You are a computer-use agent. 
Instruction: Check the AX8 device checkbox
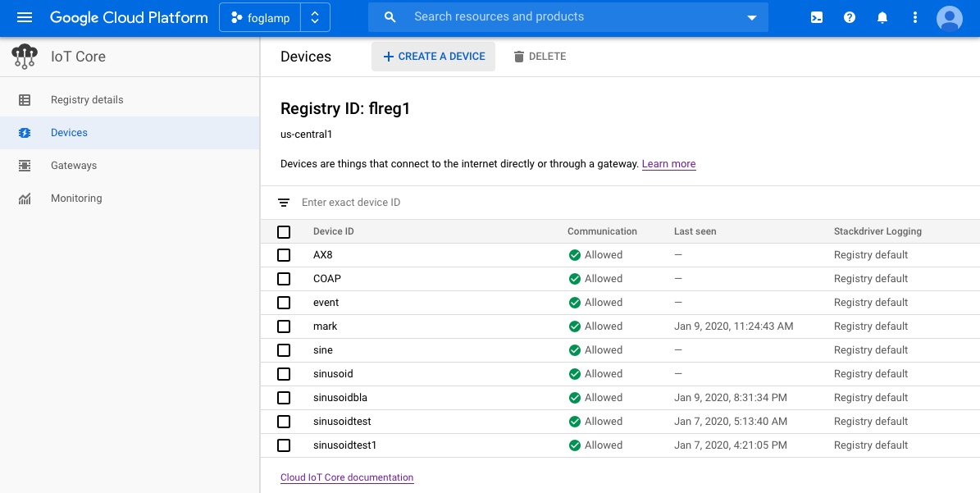tap(284, 255)
